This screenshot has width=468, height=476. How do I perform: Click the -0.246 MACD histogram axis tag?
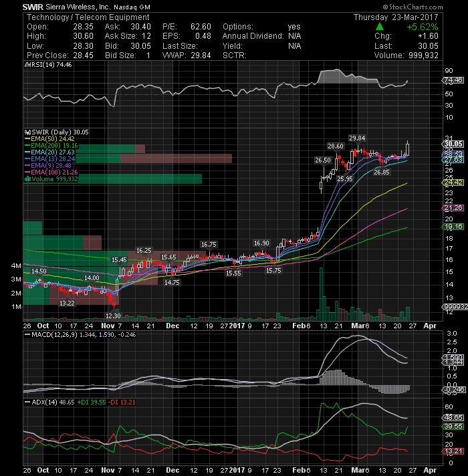453,390
